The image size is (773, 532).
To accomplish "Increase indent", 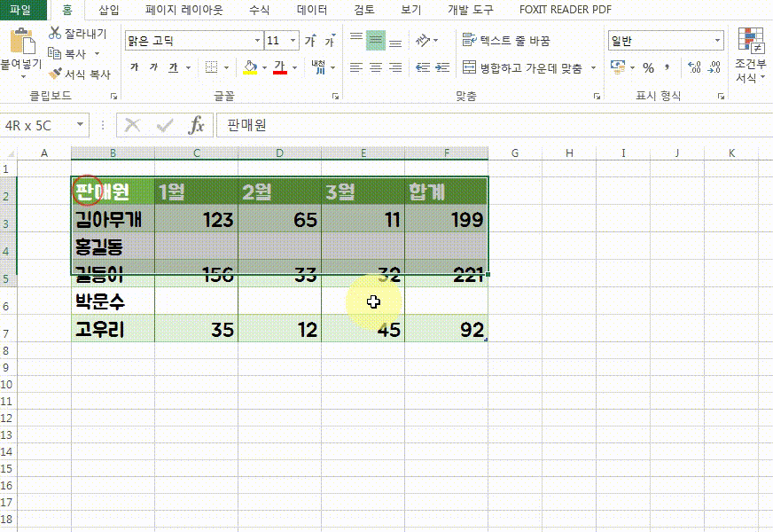I will 442,67.
